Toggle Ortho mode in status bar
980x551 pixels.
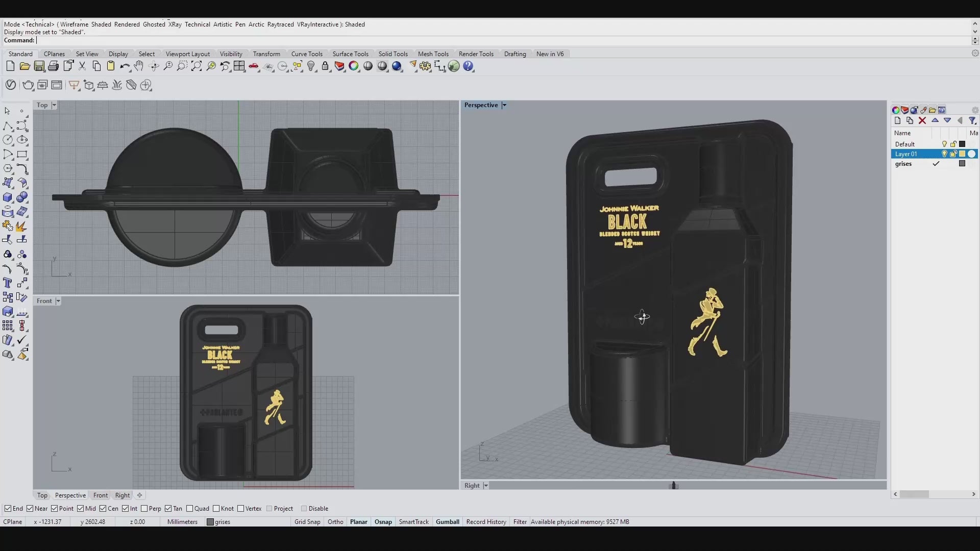point(335,522)
